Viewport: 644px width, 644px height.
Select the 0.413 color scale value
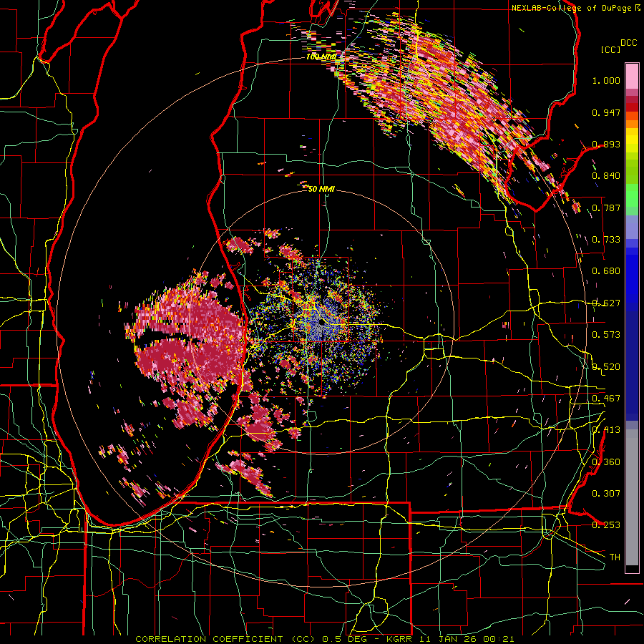pos(606,430)
